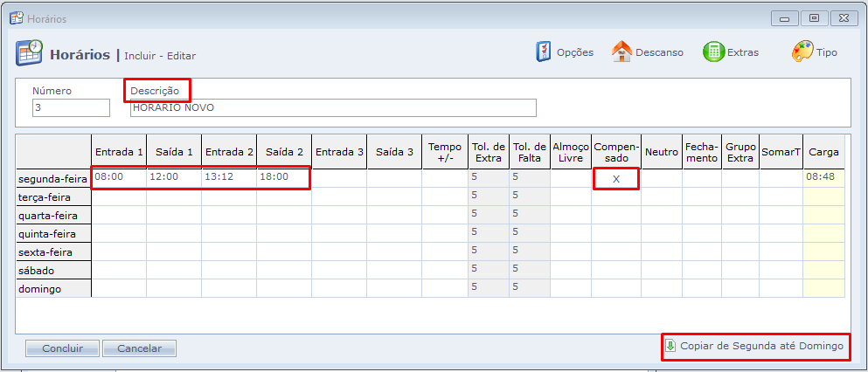This screenshot has height=372, width=868.
Task: Click the Número input field
Action: click(71, 107)
